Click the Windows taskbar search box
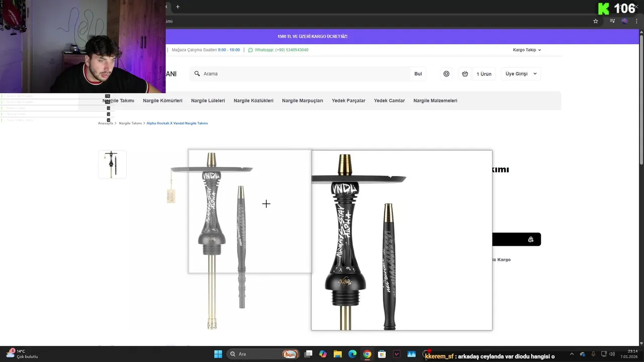Image resolution: width=644 pixels, height=362 pixels. tap(263, 354)
